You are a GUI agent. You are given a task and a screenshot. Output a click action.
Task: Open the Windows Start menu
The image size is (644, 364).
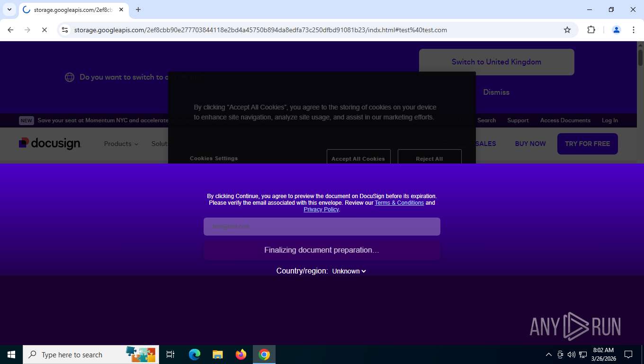[11, 355]
